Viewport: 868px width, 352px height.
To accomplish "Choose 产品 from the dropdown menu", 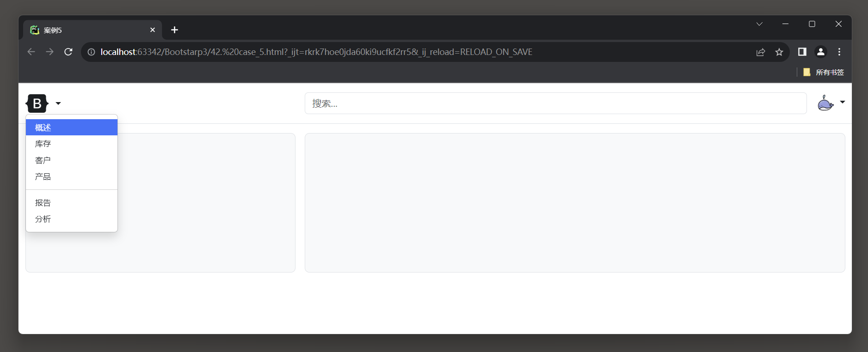I will click(72, 176).
